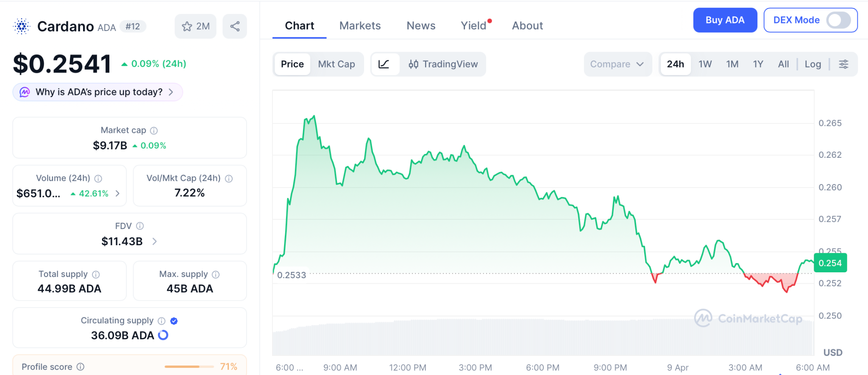Click the circulating supply progress ring icon
Image resolution: width=868 pixels, height=375 pixels.
coord(163,336)
